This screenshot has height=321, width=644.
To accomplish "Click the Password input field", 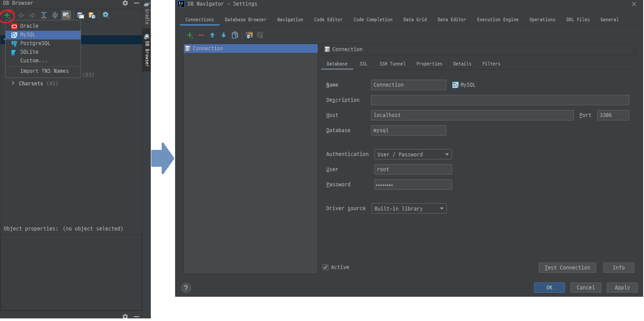I will click(x=413, y=185).
